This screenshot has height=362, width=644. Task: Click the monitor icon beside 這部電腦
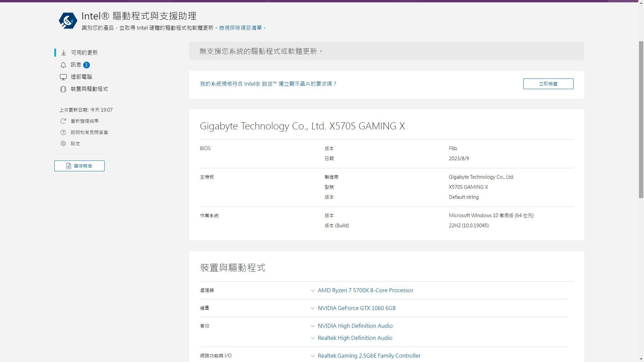63,77
